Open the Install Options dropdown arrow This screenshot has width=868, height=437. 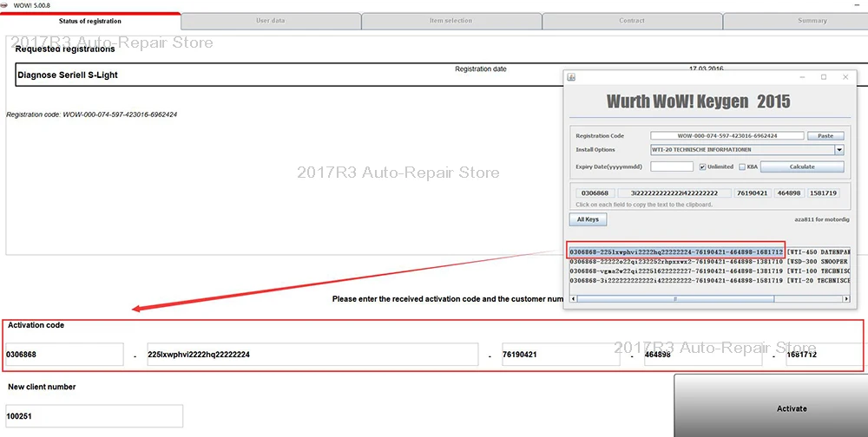pyautogui.click(x=839, y=150)
